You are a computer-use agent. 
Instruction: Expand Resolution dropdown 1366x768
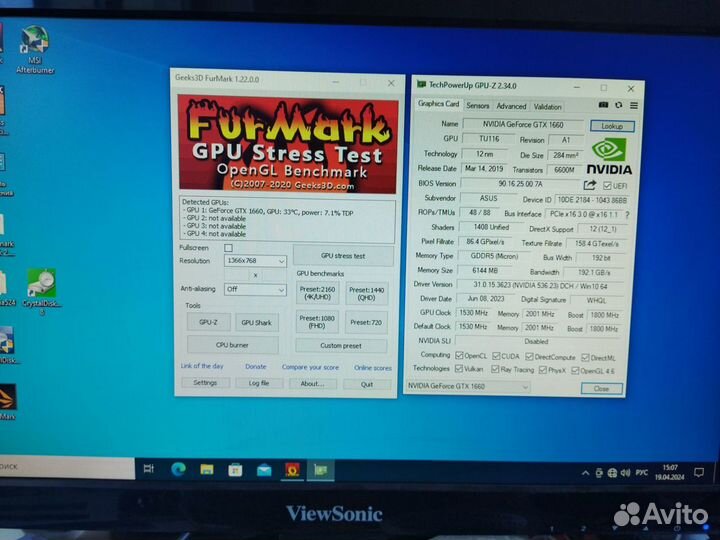(255, 261)
